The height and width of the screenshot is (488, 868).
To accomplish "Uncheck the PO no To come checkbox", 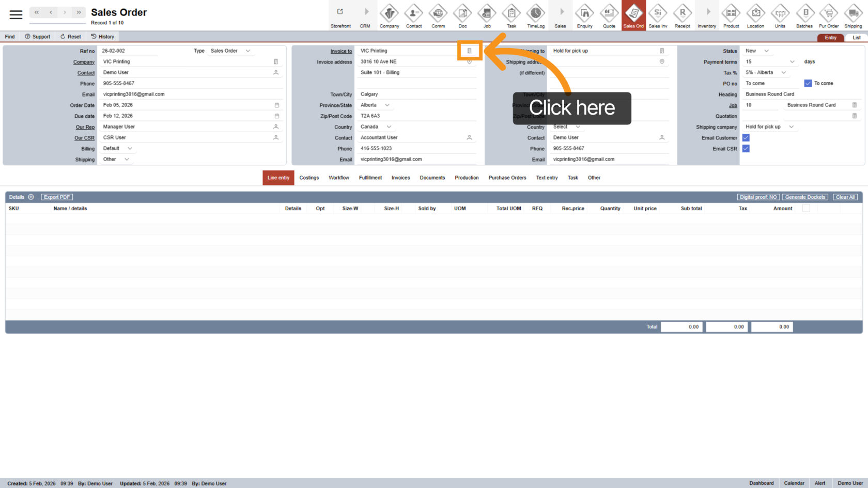I will (808, 83).
